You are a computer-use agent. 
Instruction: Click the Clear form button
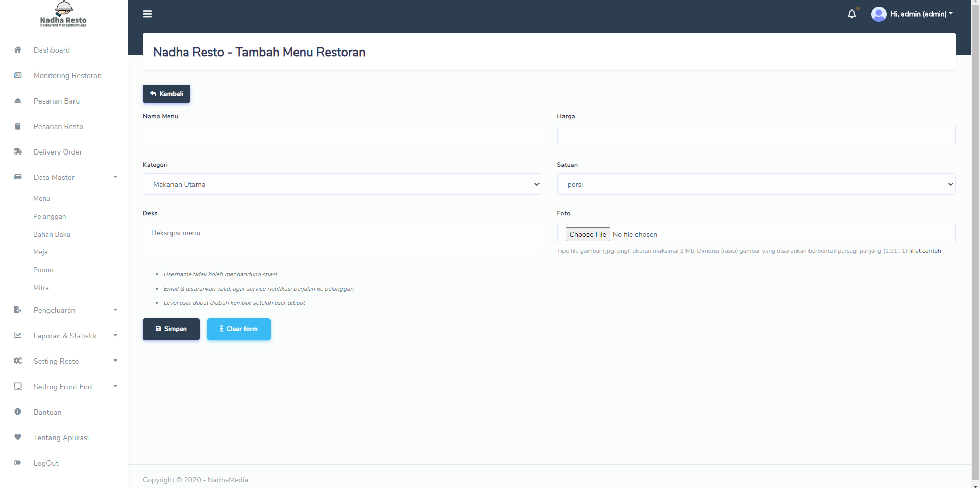click(238, 329)
